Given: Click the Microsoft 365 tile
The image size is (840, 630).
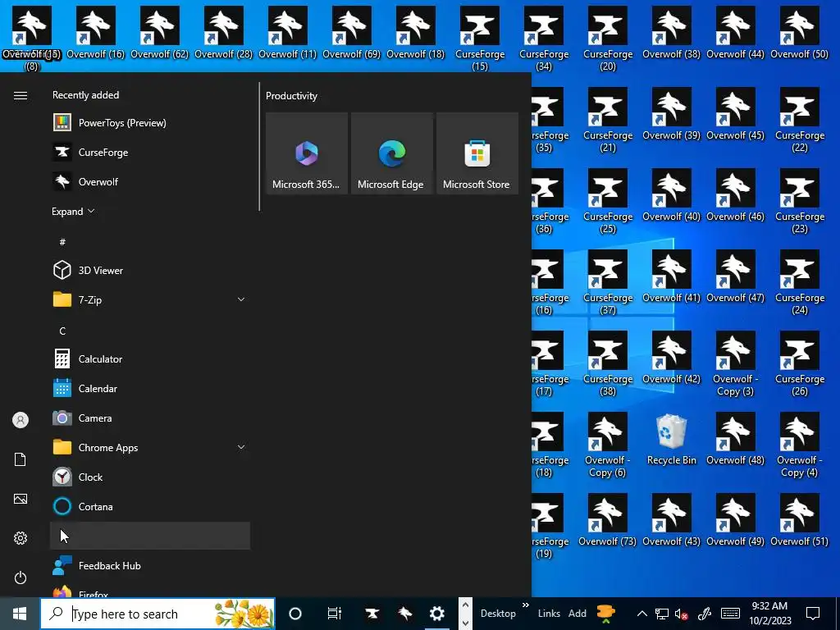Looking at the screenshot, I should click(x=307, y=153).
